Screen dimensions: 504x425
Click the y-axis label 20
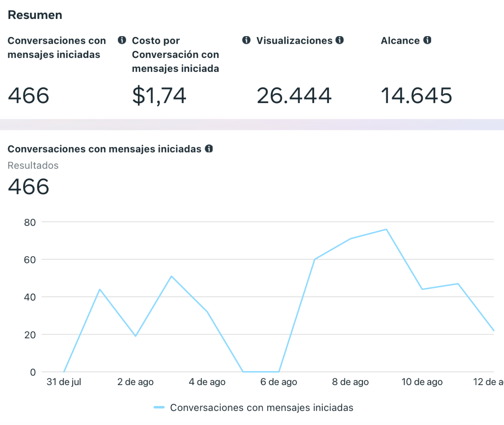[x=30, y=335]
